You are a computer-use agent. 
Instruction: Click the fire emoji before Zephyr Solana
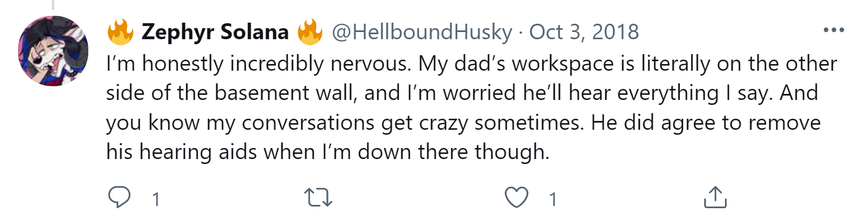click(120, 31)
